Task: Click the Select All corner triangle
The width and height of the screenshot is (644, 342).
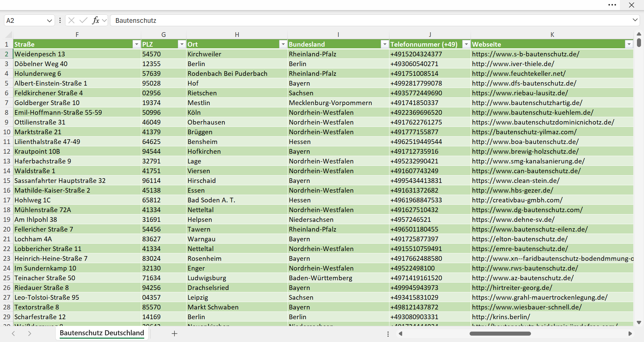Action: click(9, 35)
